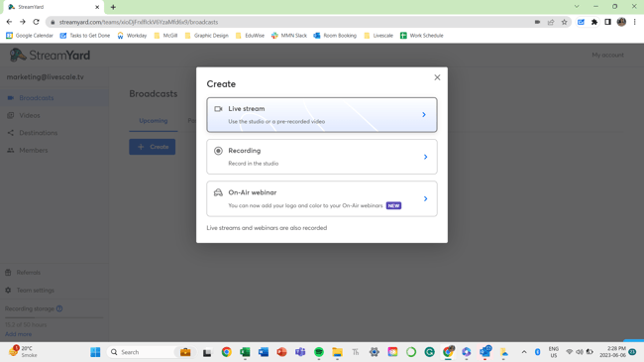Click the ENG US language indicator
Screen dimensions: 644x362
click(x=554, y=352)
